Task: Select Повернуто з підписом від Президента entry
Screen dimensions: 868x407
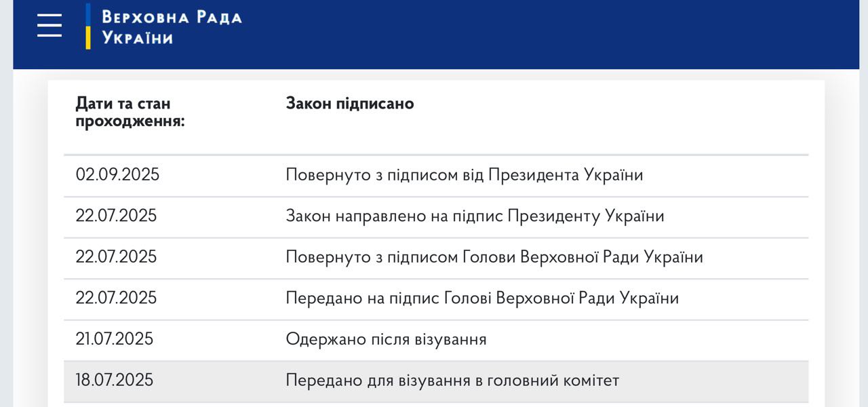Action: (x=464, y=175)
